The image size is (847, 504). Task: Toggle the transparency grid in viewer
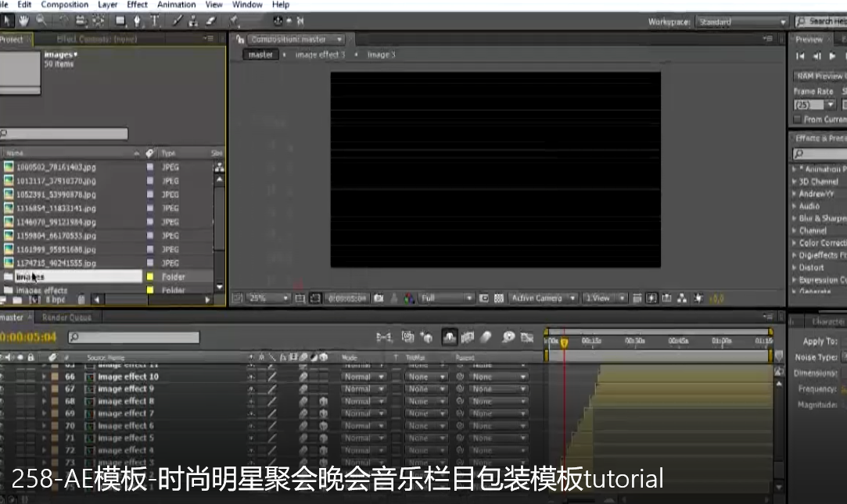[499, 298]
